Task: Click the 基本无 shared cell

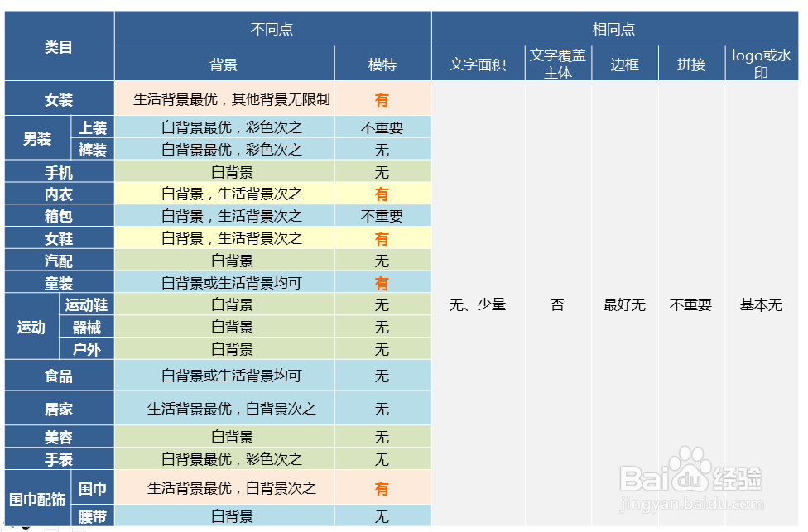Action: tap(759, 304)
